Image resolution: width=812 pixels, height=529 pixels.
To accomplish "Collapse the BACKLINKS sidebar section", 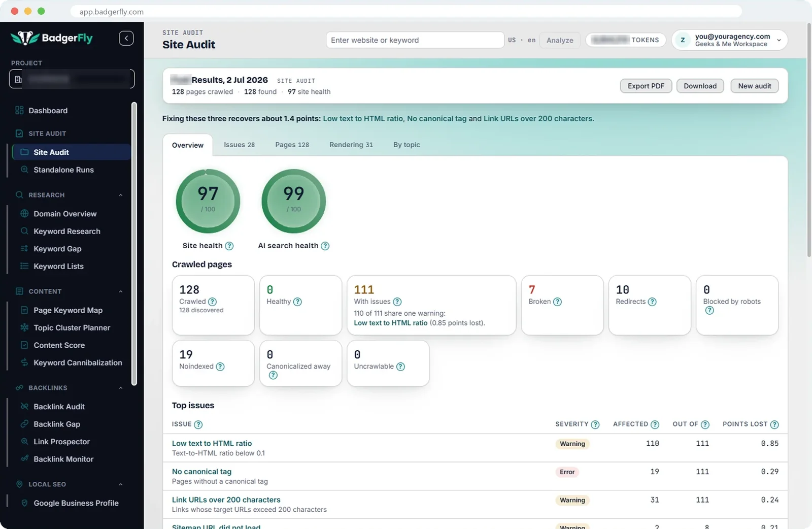I will pyautogui.click(x=121, y=388).
